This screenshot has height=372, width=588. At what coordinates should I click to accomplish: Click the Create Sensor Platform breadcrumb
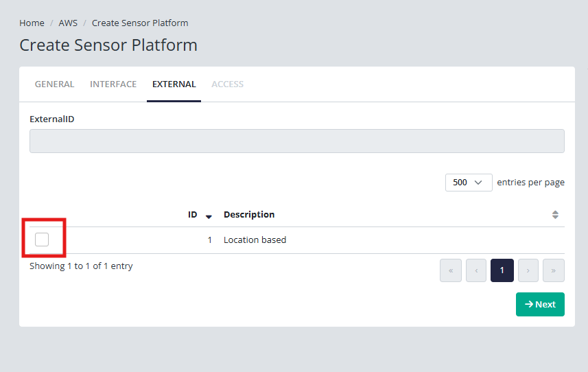point(140,23)
